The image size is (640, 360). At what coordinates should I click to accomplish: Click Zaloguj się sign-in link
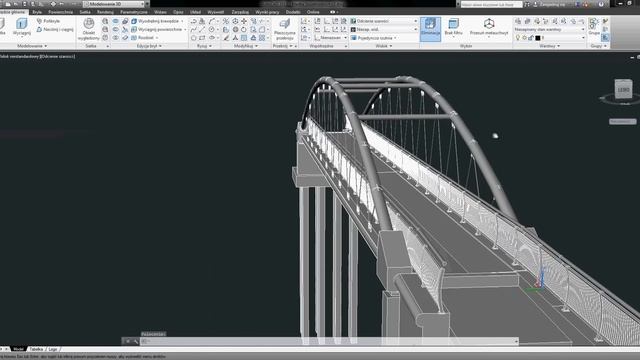pyautogui.click(x=552, y=4)
